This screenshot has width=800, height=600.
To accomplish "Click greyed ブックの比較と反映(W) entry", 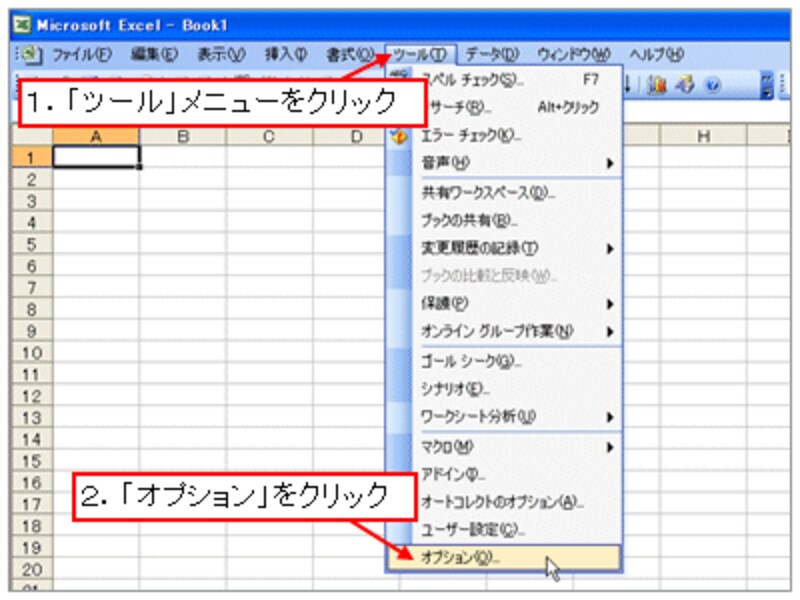I will click(504, 276).
